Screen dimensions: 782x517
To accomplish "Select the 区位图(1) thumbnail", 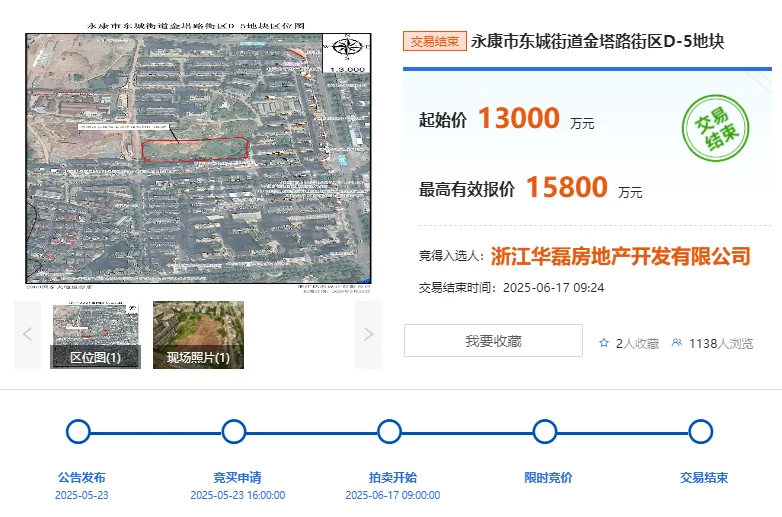I will tap(96, 335).
